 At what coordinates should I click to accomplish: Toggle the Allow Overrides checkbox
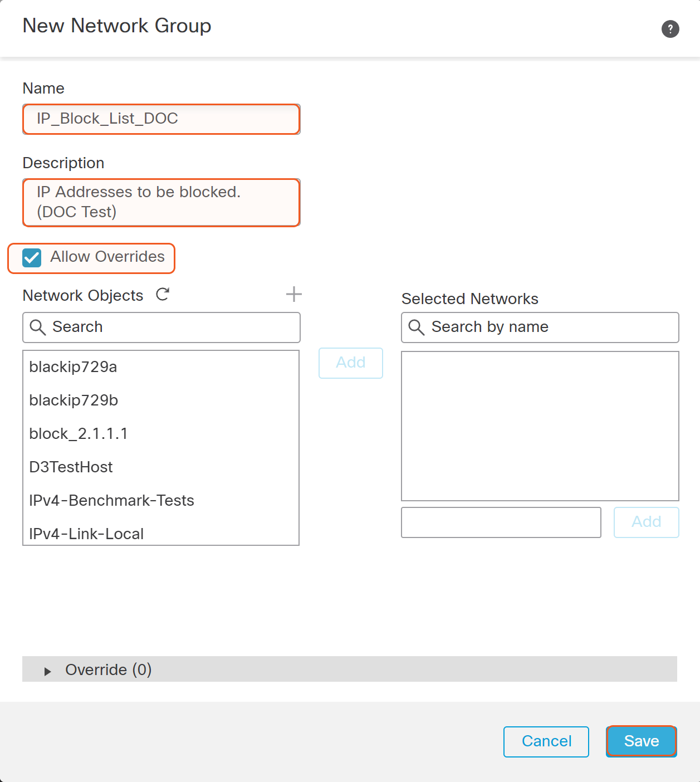[32, 258]
